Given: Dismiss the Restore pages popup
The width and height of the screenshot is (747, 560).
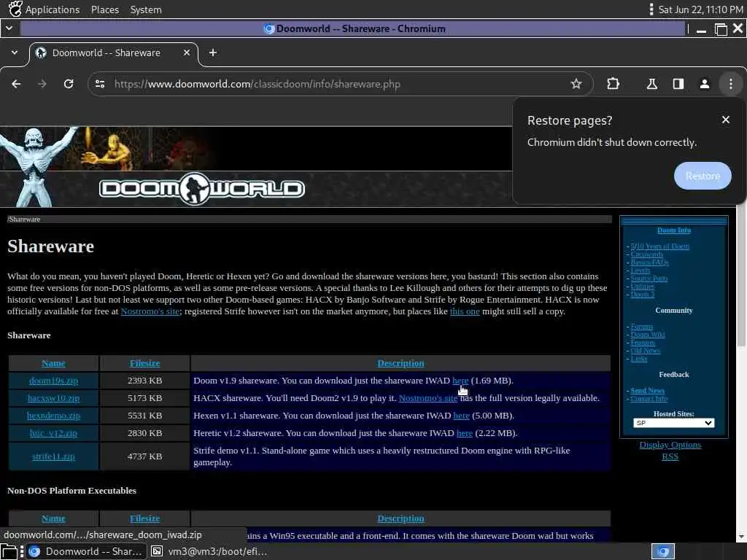Looking at the screenshot, I should pyautogui.click(x=725, y=120).
